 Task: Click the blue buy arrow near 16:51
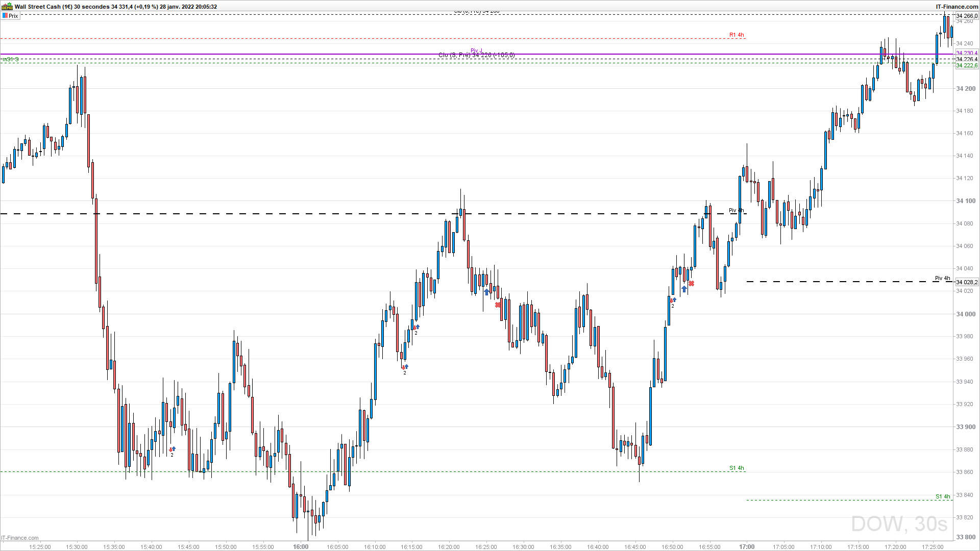(684, 289)
